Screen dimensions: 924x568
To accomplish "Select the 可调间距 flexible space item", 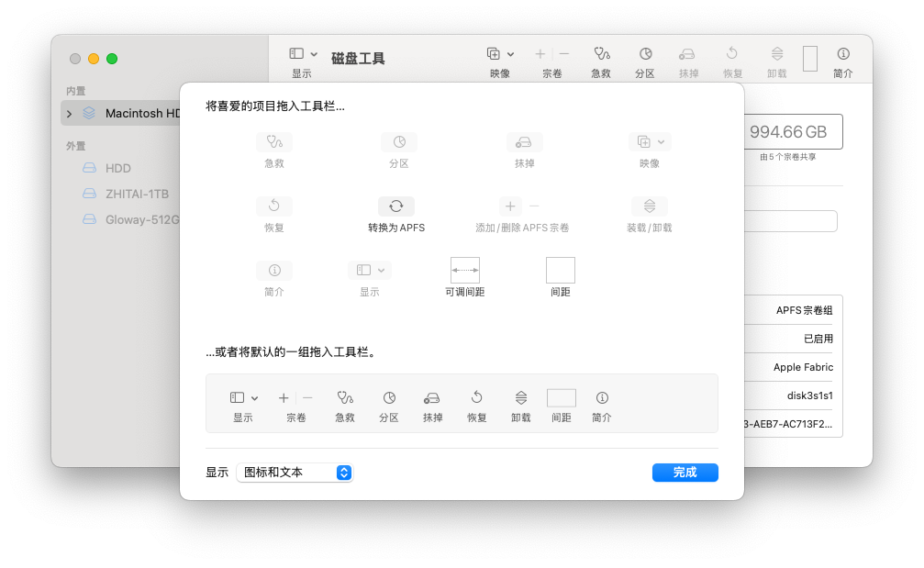I will 465,269.
